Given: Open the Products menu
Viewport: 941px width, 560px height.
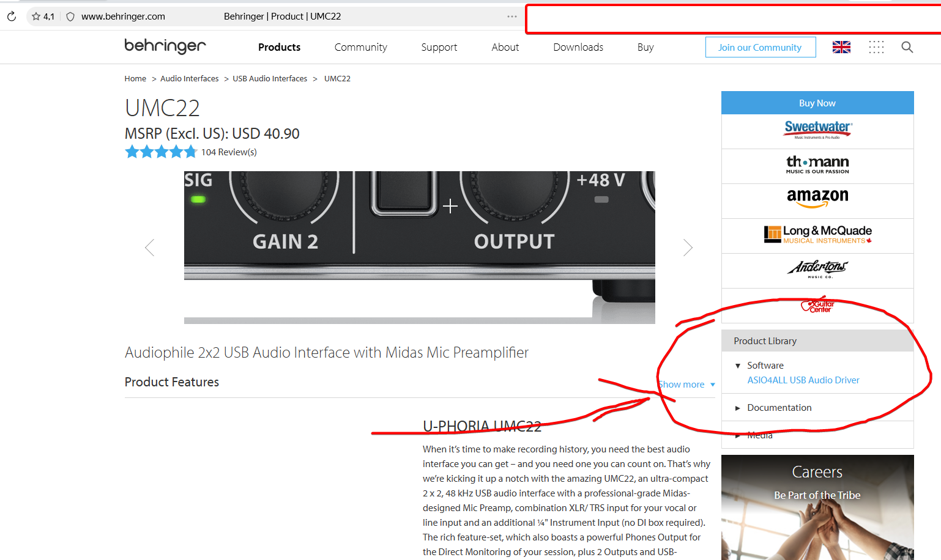Looking at the screenshot, I should pos(279,47).
